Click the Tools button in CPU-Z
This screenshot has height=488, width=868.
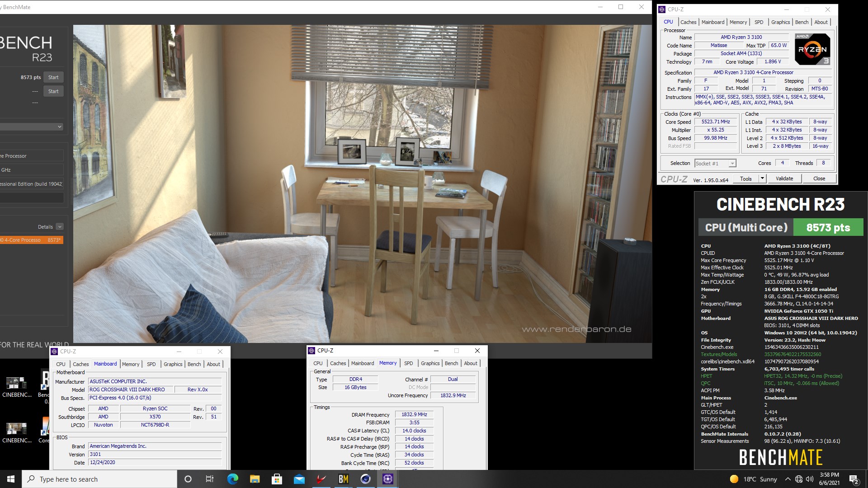[x=745, y=178]
